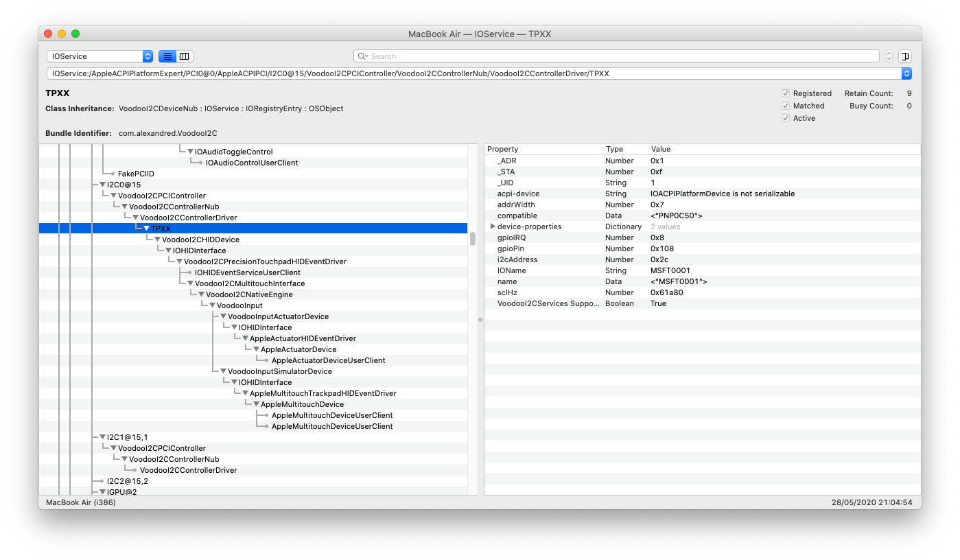960x560 pixels.
Task: Select the FakePCIID tree item
Action: click(136, 174)
